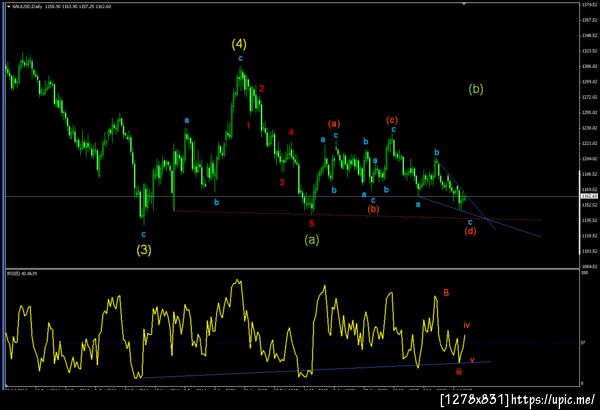This screenshot has width=600, height=410.
Task: Select the iii label under the RSI trendline
Action: [x=459, y=371]
